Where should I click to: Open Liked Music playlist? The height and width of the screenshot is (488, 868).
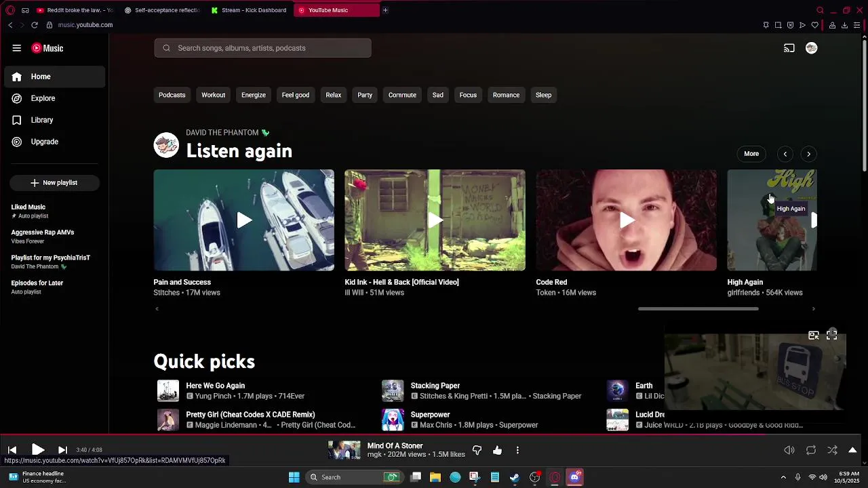click(x=55, y=211)
